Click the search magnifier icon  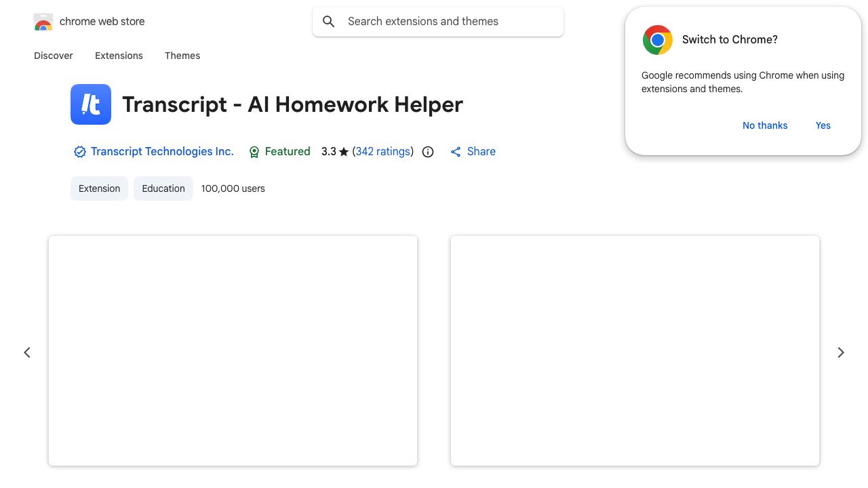[x=329, y=22]
